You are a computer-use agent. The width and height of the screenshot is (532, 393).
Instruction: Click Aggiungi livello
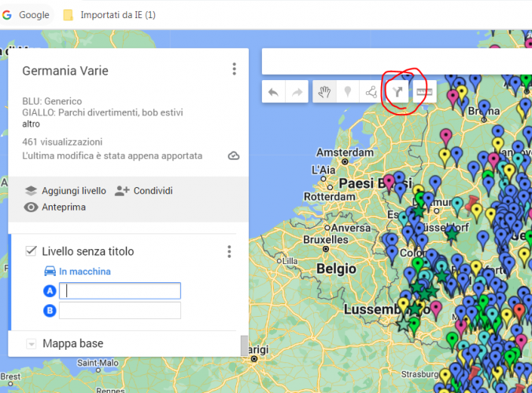point(65,190)
